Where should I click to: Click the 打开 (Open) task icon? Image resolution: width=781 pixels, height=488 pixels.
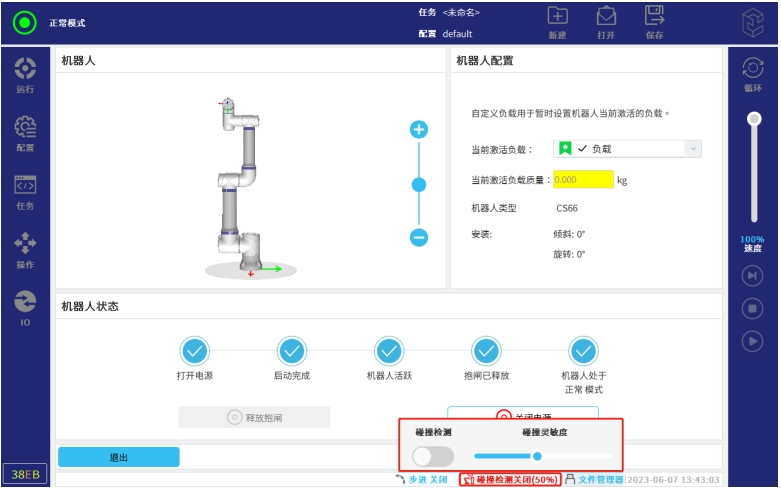coord(606,21)
